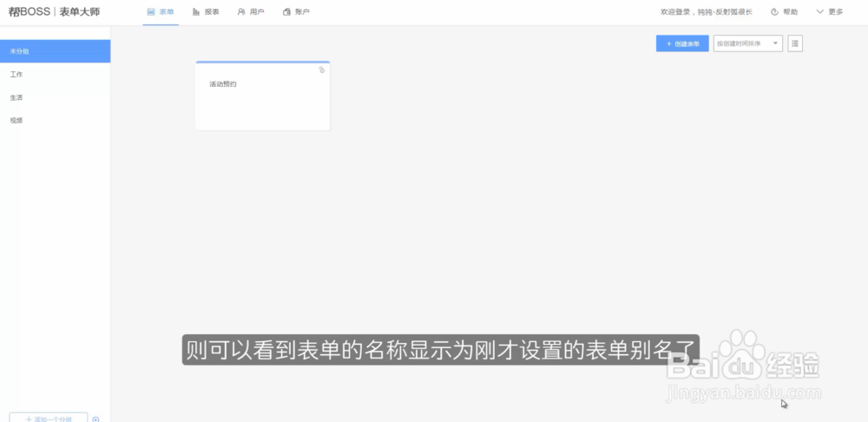The image size is (868, 422).
Task: Switch to the 报表 tab
Action: click(x=206, y=11)
